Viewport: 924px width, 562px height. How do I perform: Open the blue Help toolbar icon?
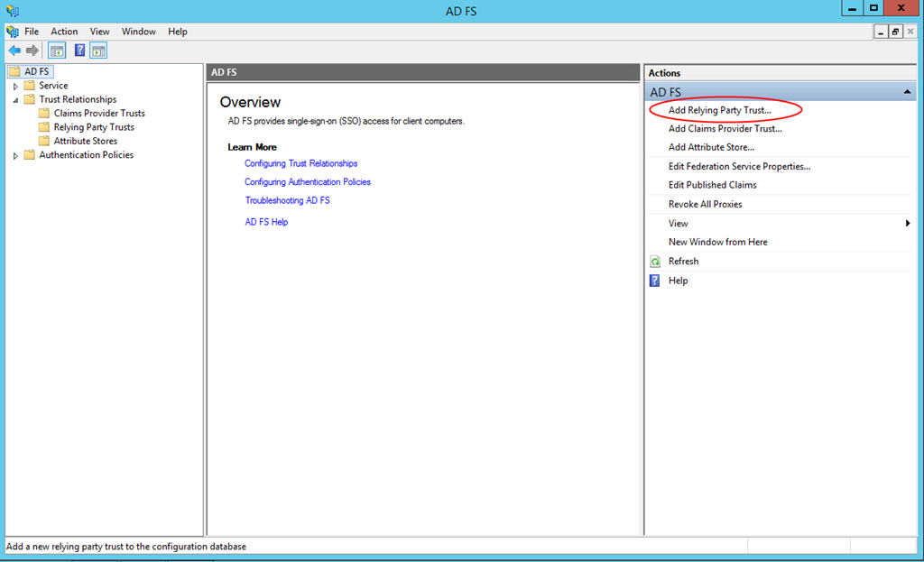point(79,51)
